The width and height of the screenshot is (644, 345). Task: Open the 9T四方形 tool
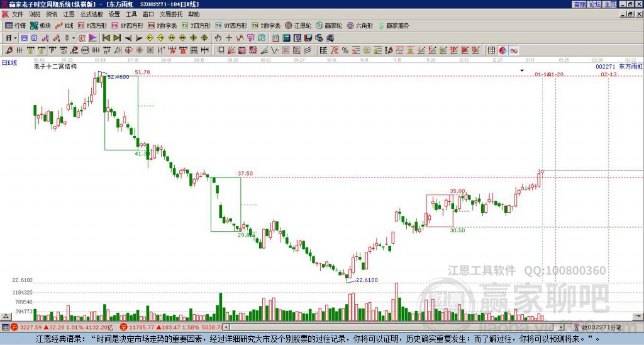[231, 25]
